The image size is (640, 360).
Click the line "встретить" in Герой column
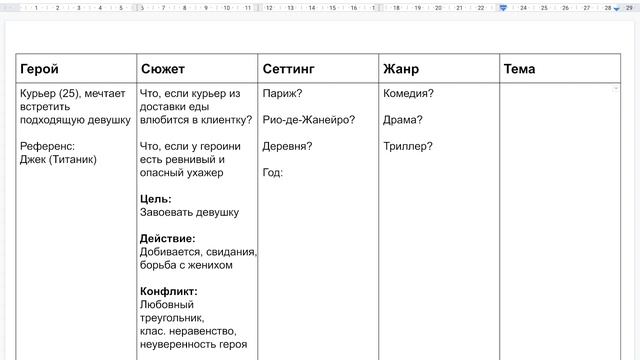click(45, 107)
